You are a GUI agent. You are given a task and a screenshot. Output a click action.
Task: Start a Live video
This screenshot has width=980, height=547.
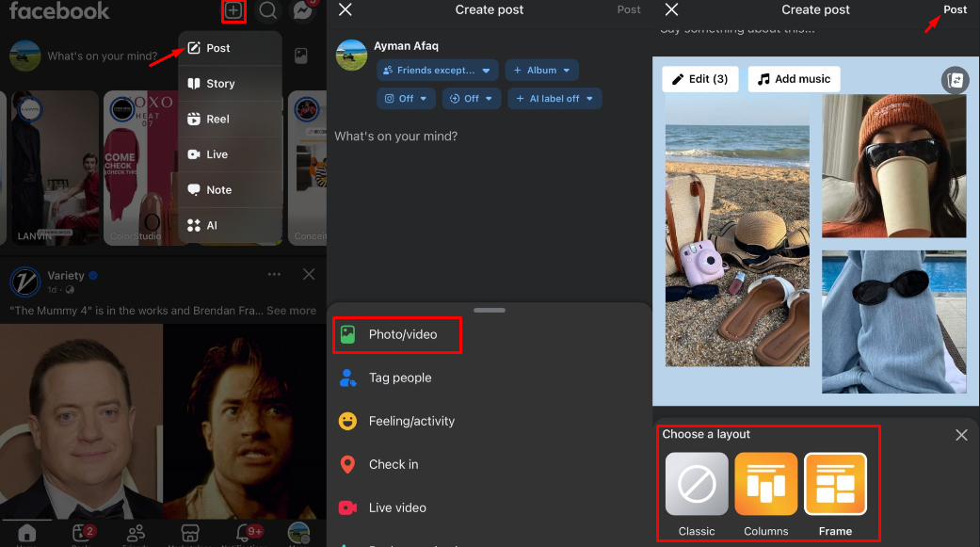pyautogui.click(x=396, y=507)
